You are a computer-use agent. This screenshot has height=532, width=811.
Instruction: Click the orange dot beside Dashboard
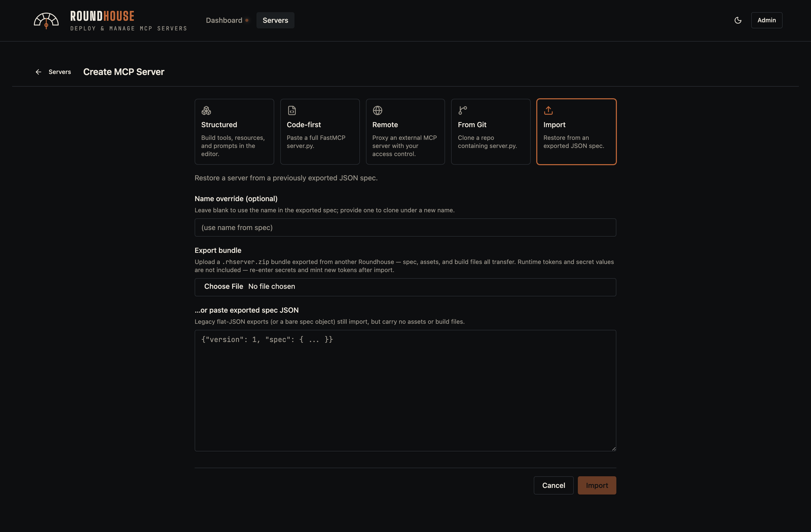coord(247,21)
